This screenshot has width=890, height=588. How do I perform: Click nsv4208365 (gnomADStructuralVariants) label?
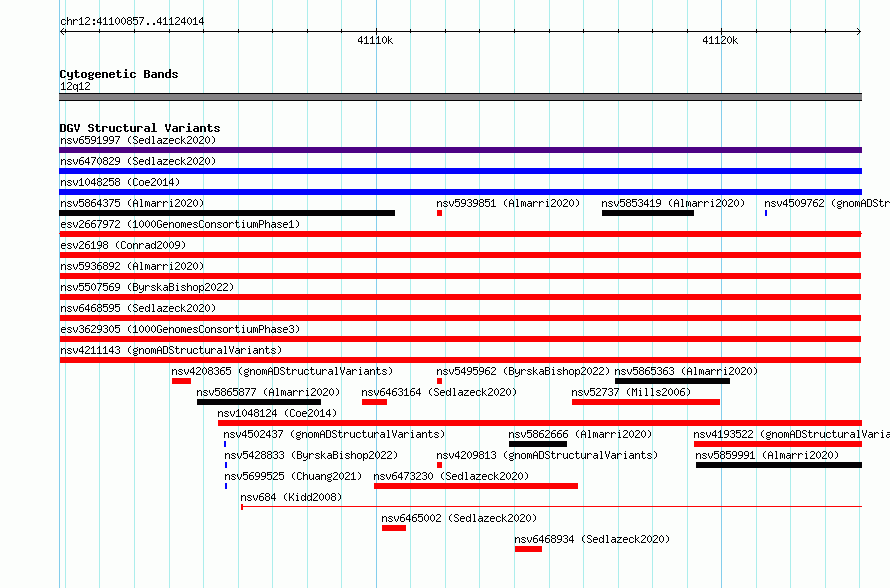point(282,371)
